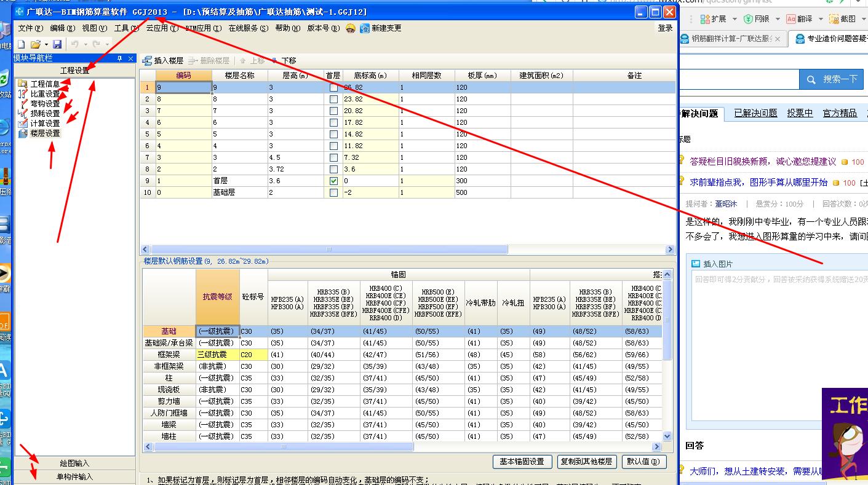Select 层高 cell showing 3.72
868x485 pixels.
point(295,170)
